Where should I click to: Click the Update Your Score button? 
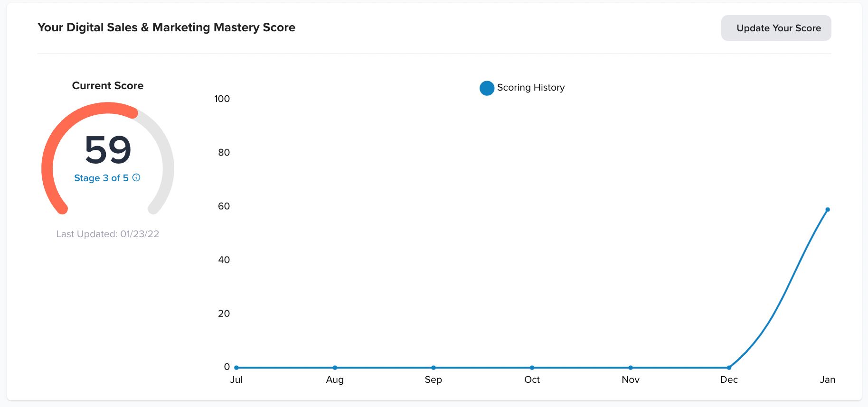click(x=776, y=28)
